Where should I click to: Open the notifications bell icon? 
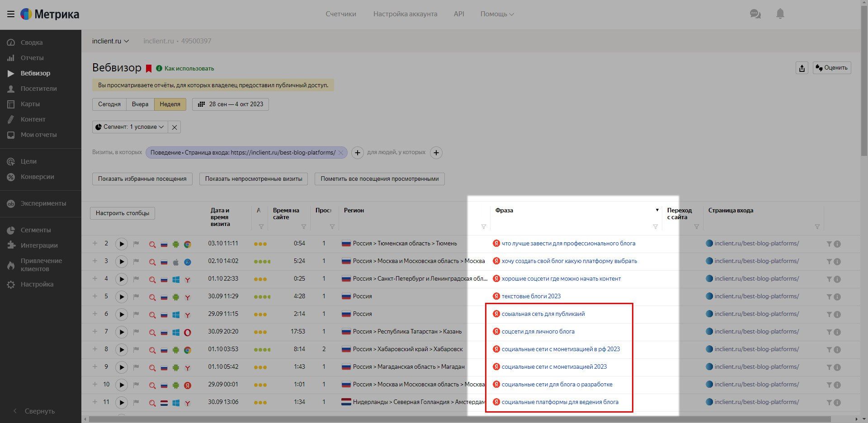tap(780, 14)
